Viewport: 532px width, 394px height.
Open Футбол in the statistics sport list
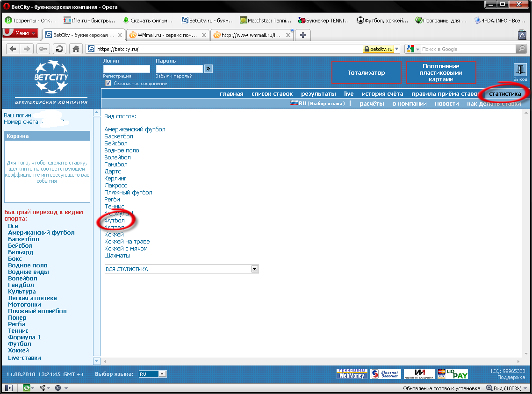point(115,221)
